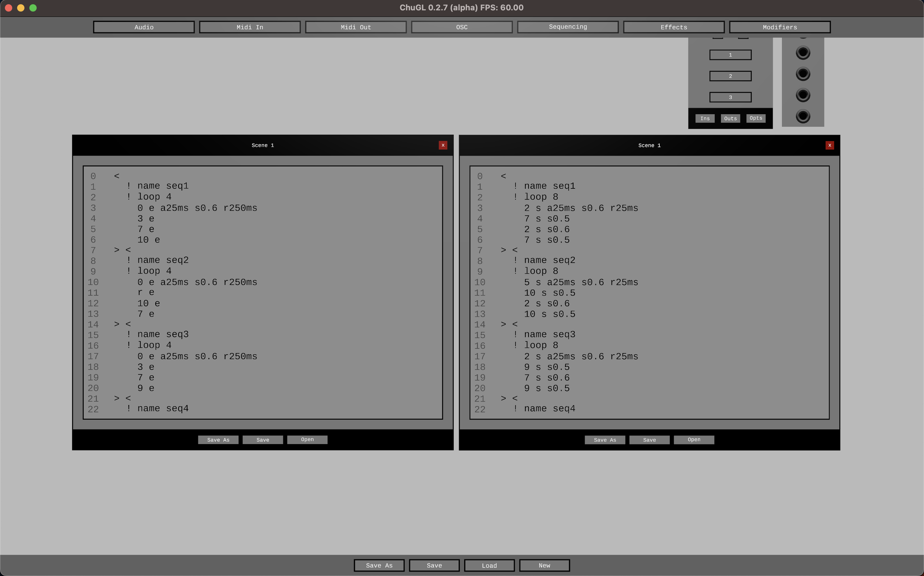Switch to the Ins tab
The height and width of the screenshot is (576, 924).
(704, 118)
